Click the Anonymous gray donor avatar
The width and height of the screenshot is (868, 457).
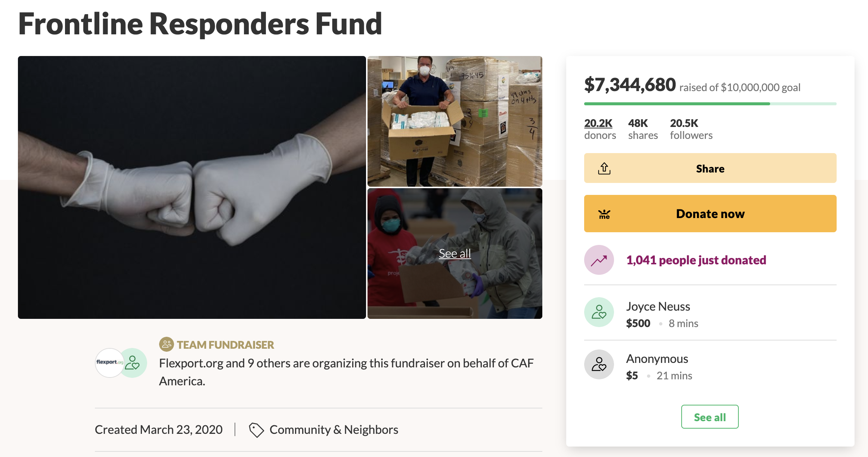(x=599, y=364)
